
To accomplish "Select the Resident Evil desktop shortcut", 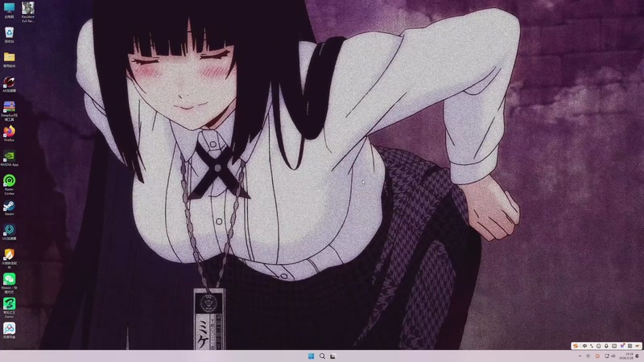I will click(x=28, y=12).
